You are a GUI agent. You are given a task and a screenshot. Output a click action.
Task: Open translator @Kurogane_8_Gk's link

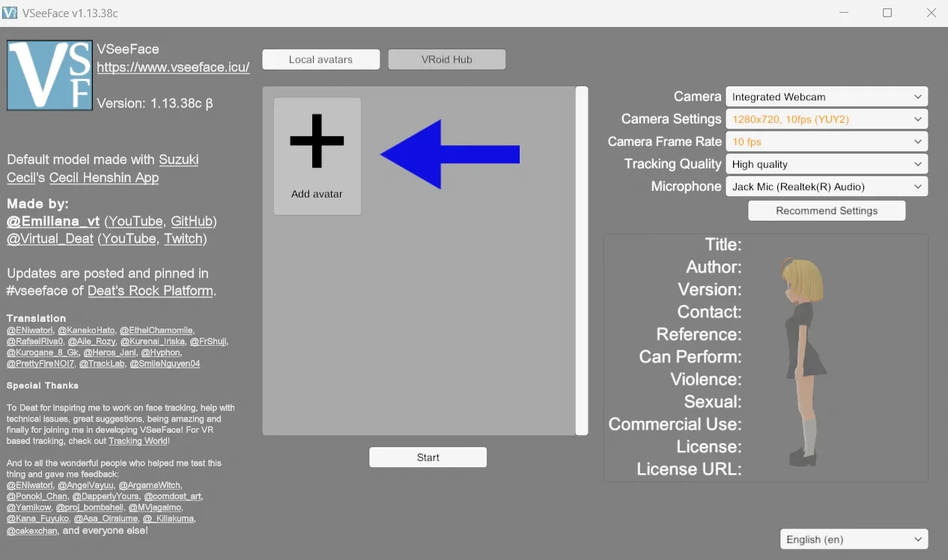(x=43, y=353)
